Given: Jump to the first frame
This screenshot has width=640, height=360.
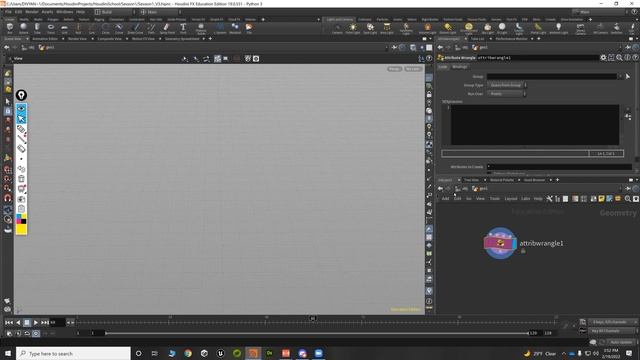Looking at the screenshot, I should coord(9,322).
